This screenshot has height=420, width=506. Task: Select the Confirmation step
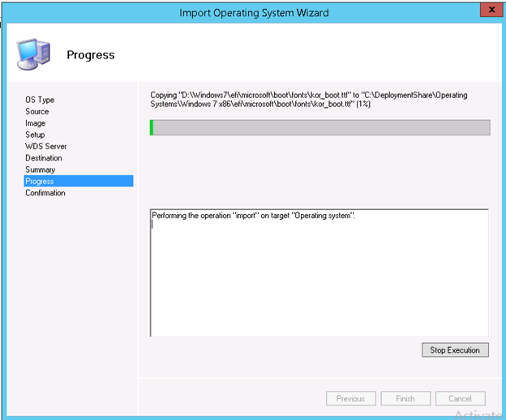[45, 193]
